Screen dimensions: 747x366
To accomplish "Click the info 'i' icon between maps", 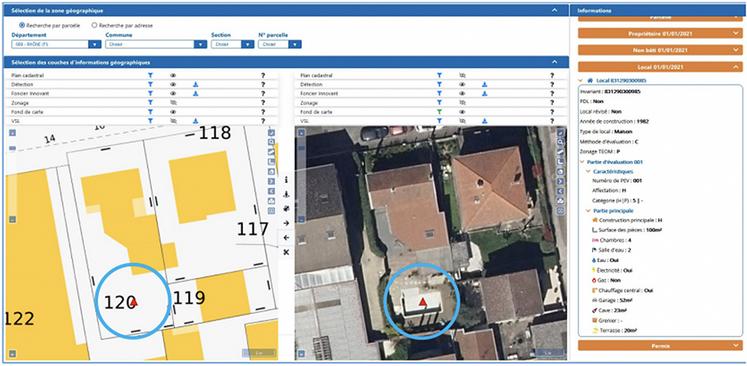I will click(x=286, y=180).
